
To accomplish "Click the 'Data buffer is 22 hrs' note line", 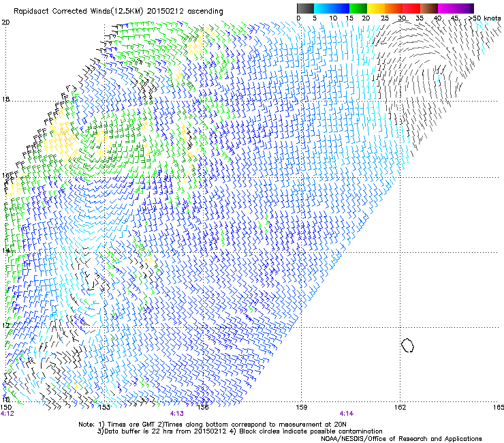I will [240, 431].
